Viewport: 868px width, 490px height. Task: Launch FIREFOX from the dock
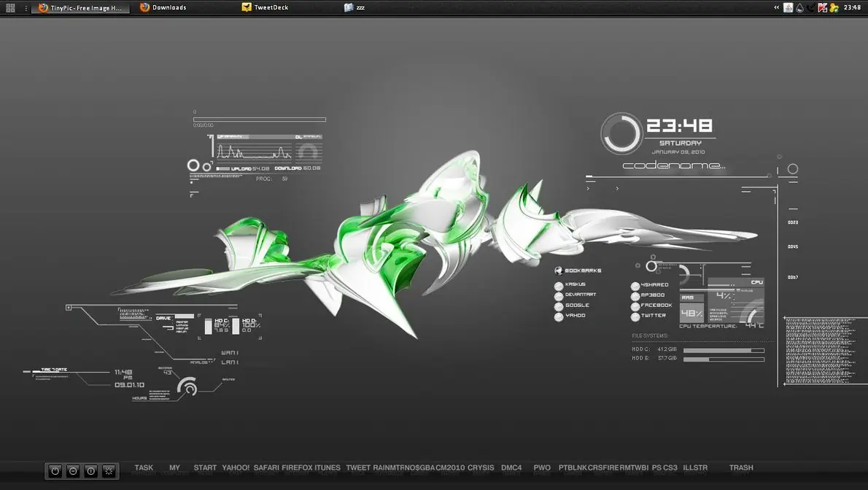coord(298,468)
